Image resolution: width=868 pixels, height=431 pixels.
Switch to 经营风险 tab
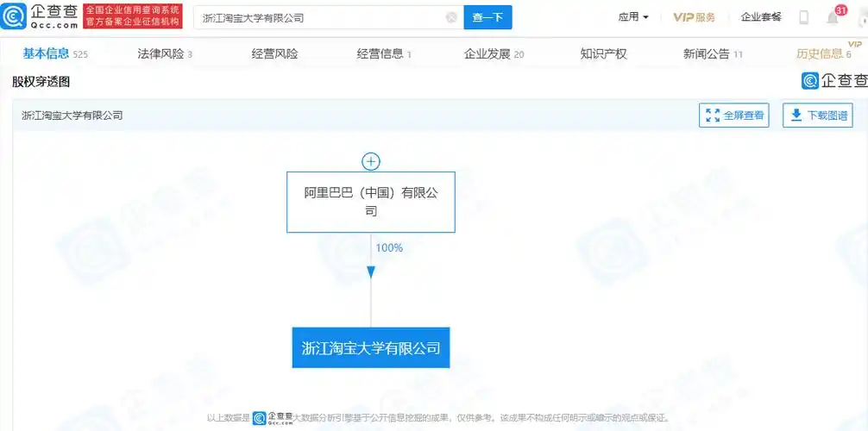[274, 53]
